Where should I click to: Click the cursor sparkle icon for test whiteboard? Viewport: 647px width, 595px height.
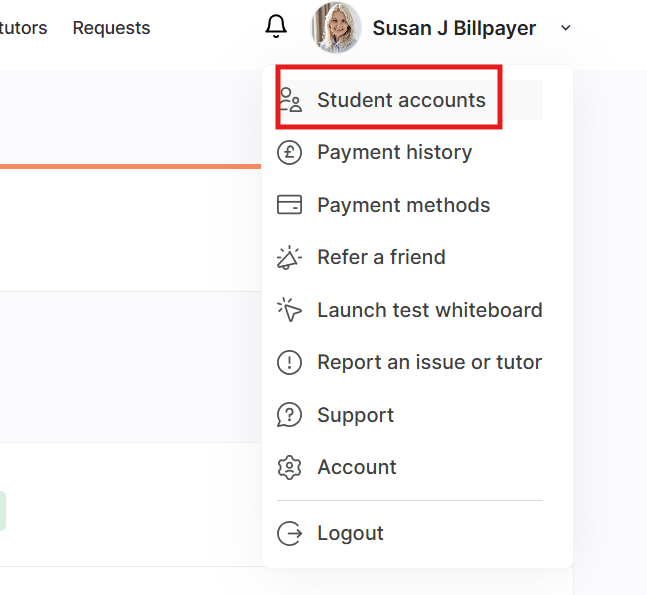click(x=289, y=310)
